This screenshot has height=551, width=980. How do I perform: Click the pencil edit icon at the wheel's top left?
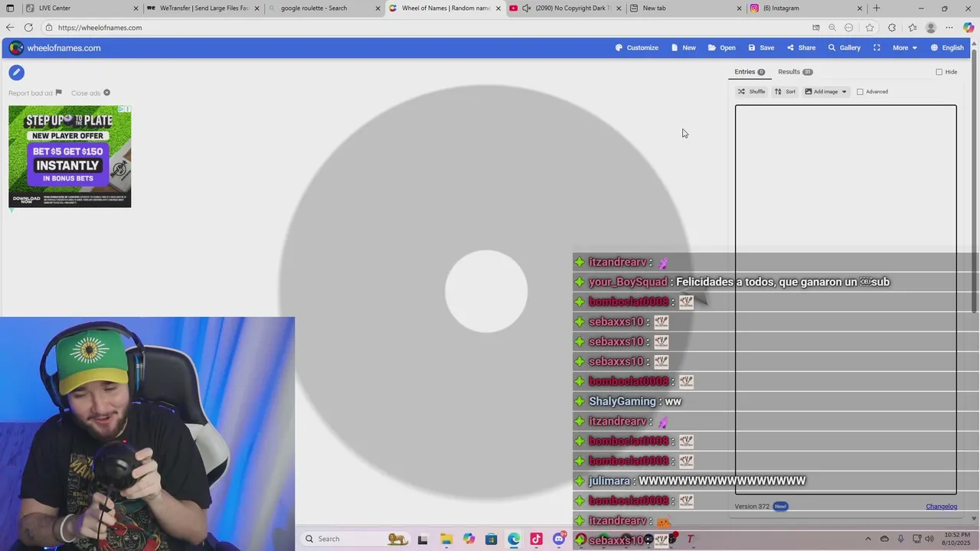[x=16, y=73]
